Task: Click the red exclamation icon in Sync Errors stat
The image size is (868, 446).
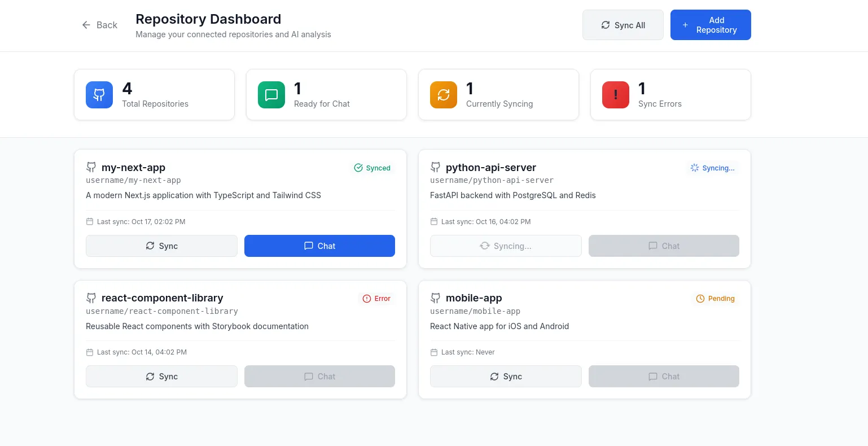Action: point(616,94)
